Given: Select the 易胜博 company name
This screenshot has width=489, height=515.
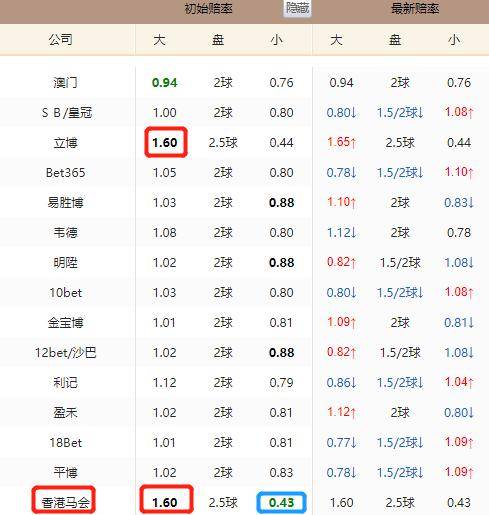Looking at the screenshot, I should point(65,202).
